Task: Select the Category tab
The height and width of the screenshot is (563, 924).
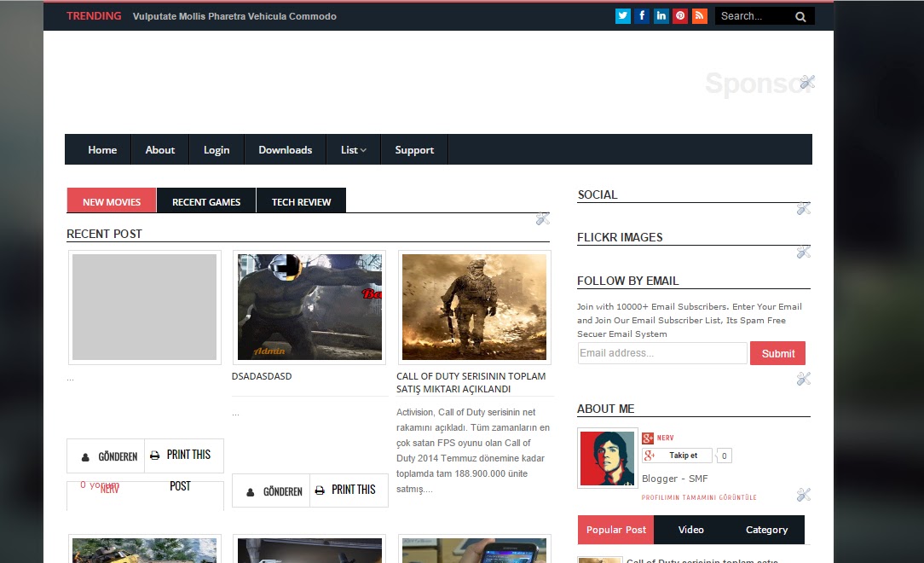Action: click(x=766, y=530)
